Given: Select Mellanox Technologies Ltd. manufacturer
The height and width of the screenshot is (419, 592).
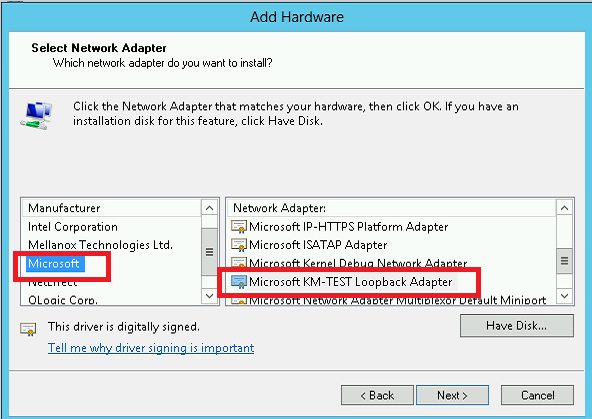Looking at the screenshot, I should (x=100, y=245).
